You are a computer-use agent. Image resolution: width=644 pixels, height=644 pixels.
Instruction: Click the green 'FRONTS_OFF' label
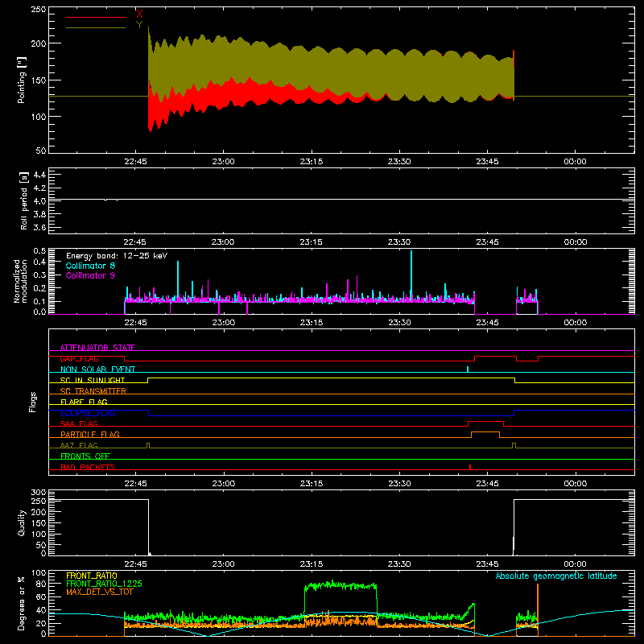85,456
